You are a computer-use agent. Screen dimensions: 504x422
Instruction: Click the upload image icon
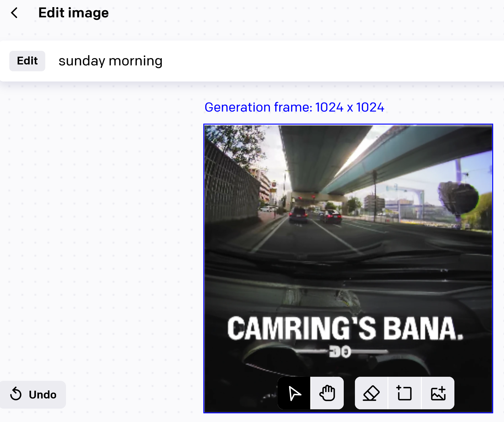(438, 393)
